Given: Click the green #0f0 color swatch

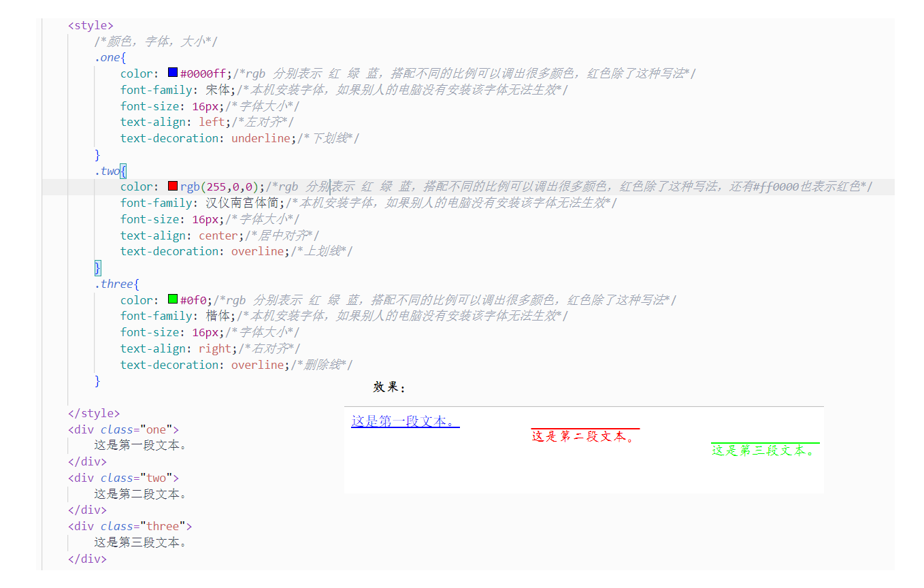Looking at the screenshot, I should tap(173, 299).
